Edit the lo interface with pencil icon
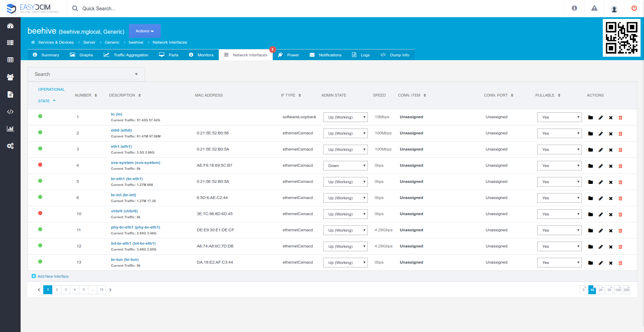The width and height of the screenshot is (644, 332). [x=601, y=118]
